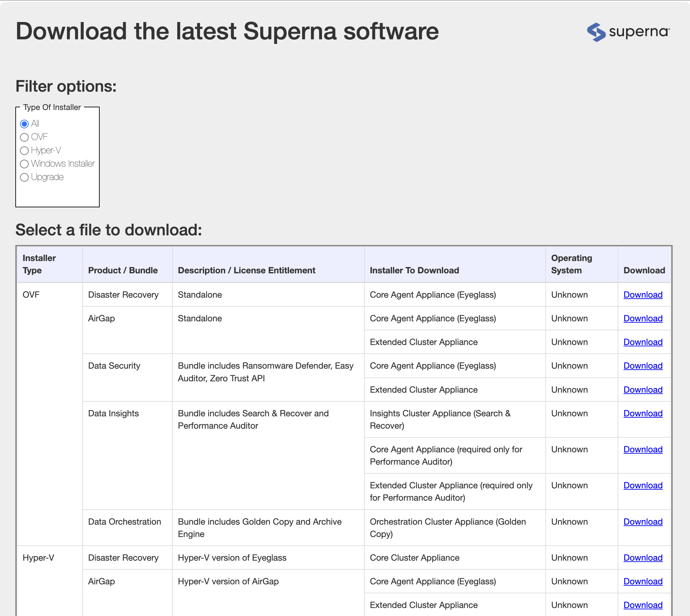
Task: Download Insights Cluster Appliance (Search & Recover)
Action: (x=643, y=414)
